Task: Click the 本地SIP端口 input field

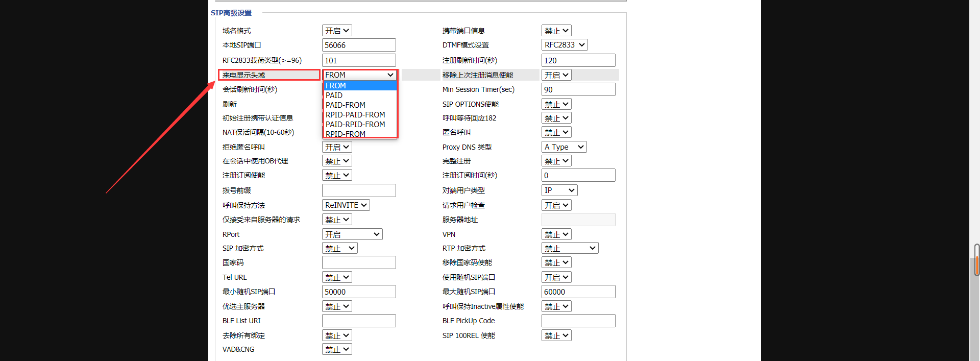Action: tap(359, 45)
